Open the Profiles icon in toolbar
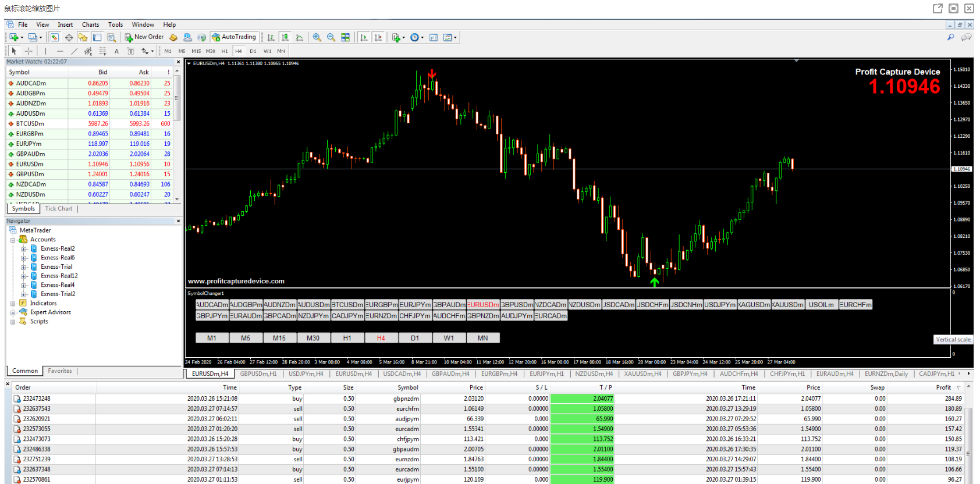This screenshot has height=484, width=980. click(x=33, y=37)
